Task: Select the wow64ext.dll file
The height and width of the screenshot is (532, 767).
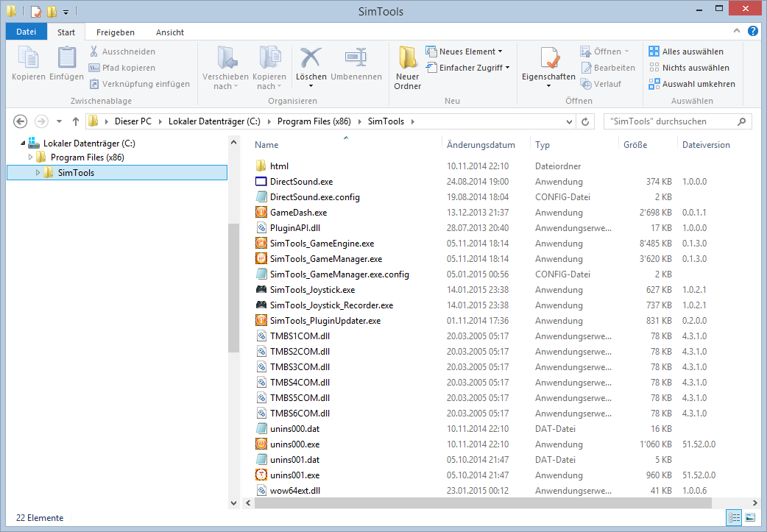Action: [x=295, y=491]
